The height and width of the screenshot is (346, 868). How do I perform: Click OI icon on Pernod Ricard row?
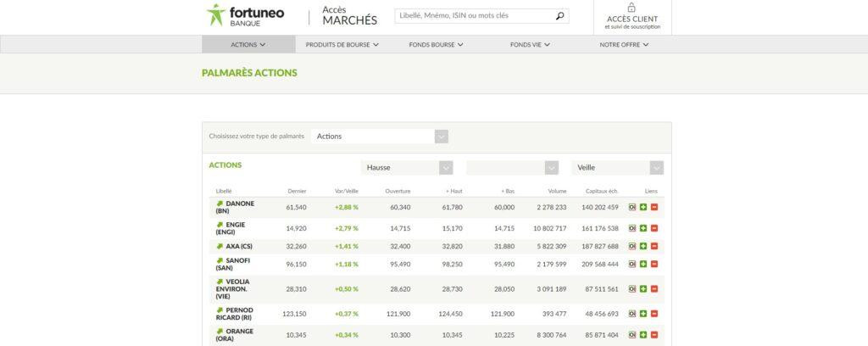point(632,314)
